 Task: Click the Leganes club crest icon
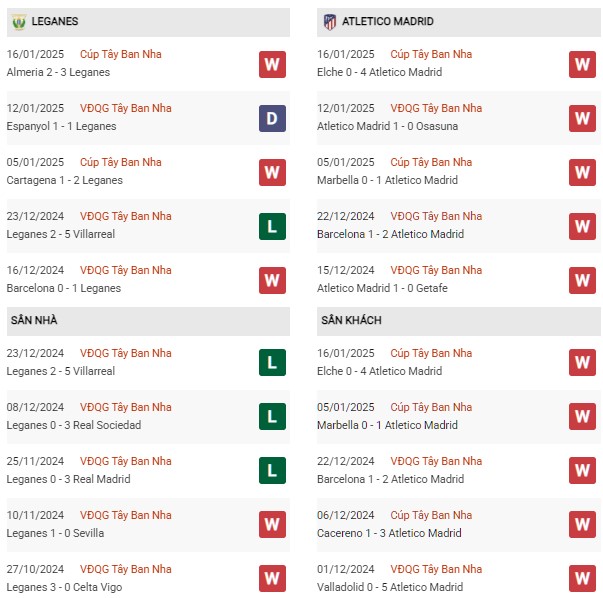pyautogui.click(x=18, y=22)
